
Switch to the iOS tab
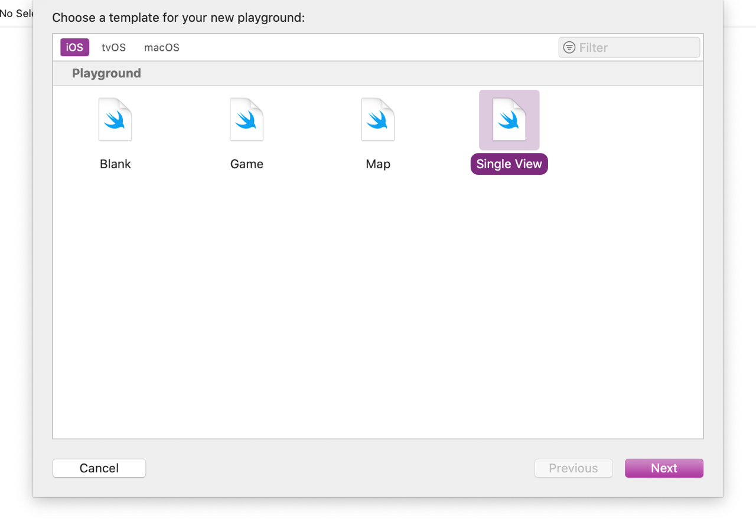tap(74, 47)
